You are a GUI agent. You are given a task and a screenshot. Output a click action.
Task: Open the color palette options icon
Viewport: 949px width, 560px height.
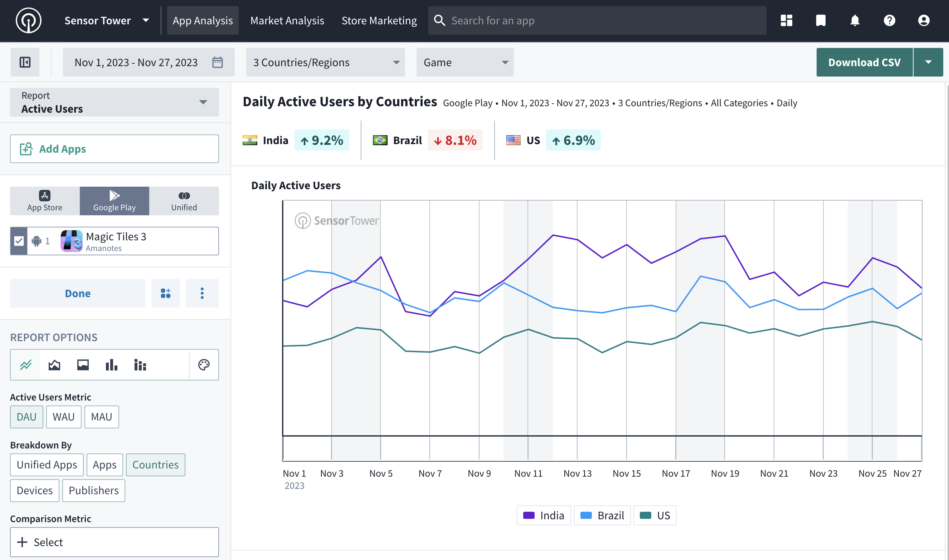204,365
